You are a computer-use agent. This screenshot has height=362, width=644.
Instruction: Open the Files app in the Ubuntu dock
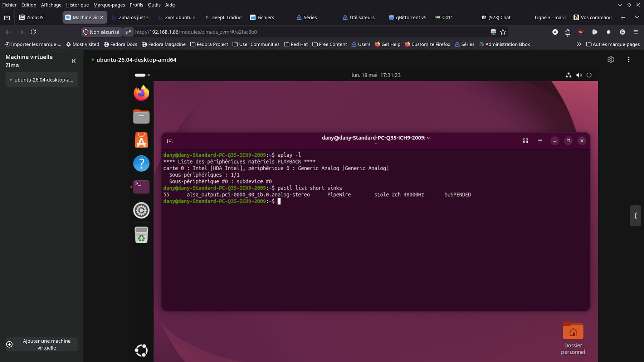click(x=141, y=117)
